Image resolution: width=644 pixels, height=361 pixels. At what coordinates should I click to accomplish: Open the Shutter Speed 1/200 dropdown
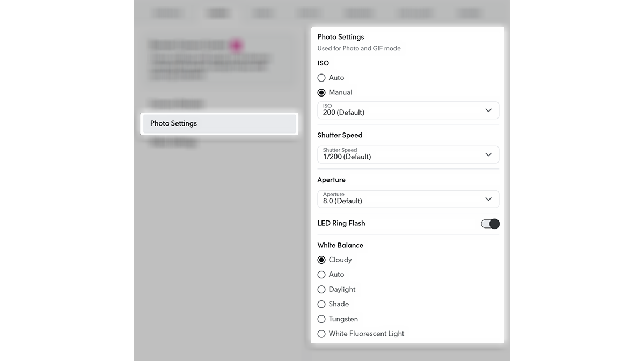pos(408,154)
